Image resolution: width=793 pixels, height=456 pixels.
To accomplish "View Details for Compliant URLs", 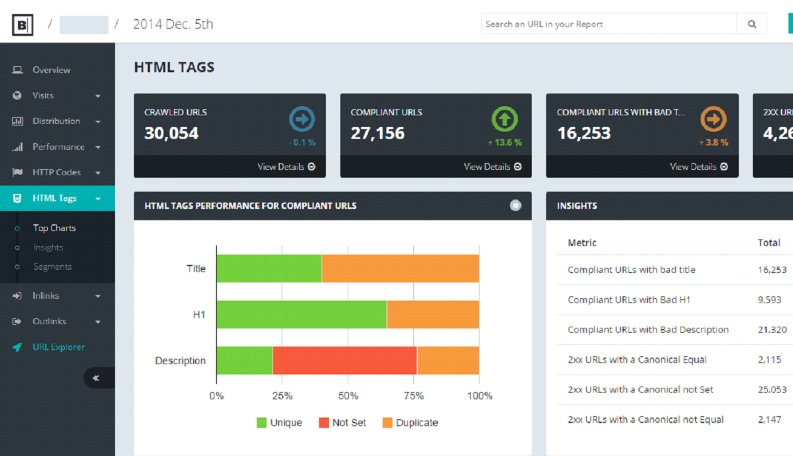I will 493,166.
